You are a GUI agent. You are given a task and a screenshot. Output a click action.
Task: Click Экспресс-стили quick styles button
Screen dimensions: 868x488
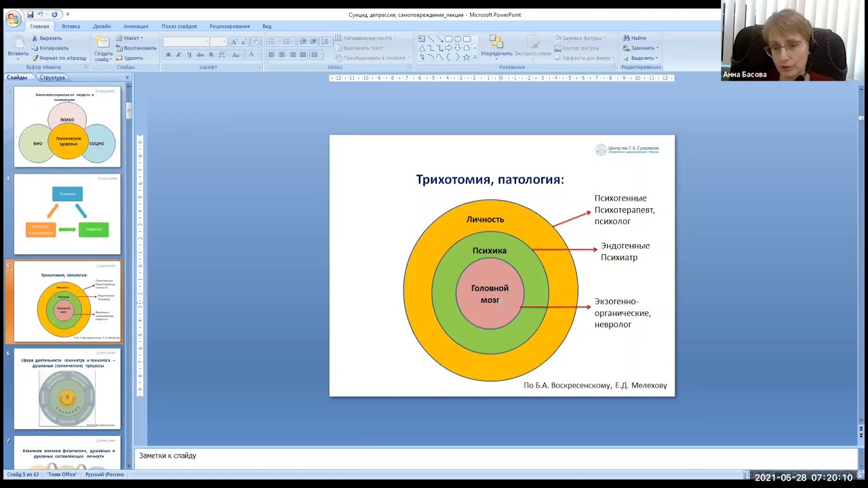(x=533, y=46)
